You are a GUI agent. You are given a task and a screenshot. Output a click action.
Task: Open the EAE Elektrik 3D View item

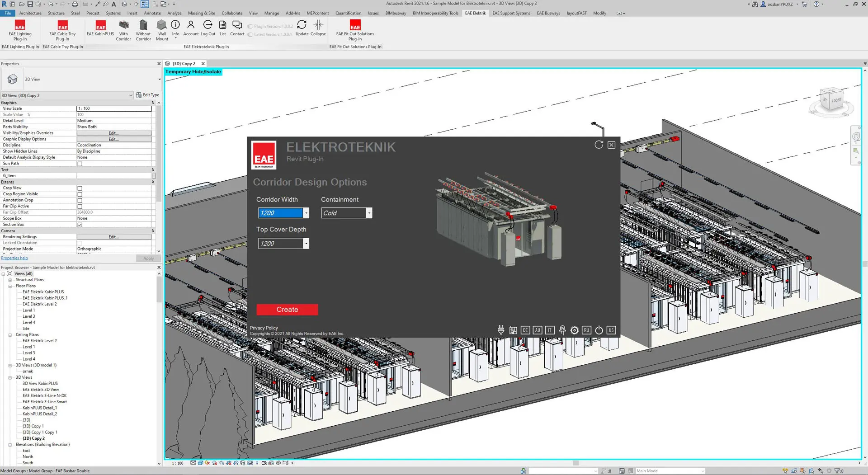pyautogui.click(x=41, y=390)
